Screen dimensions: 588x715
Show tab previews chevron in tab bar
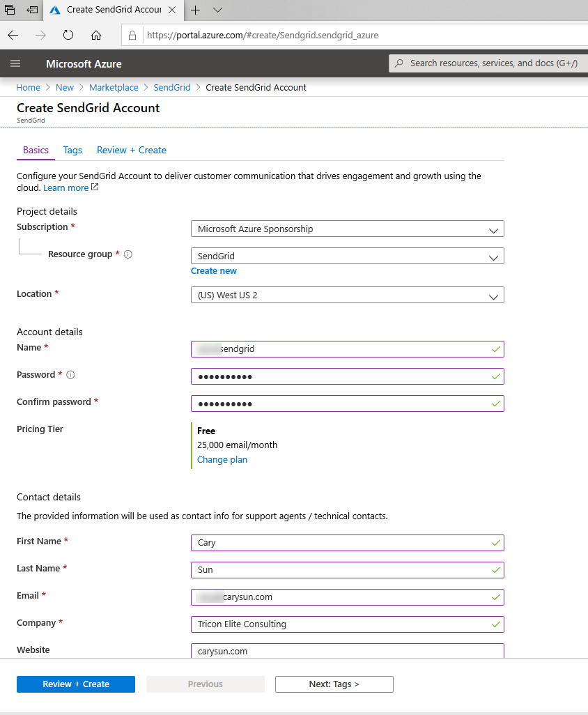(x=218, y=10)
